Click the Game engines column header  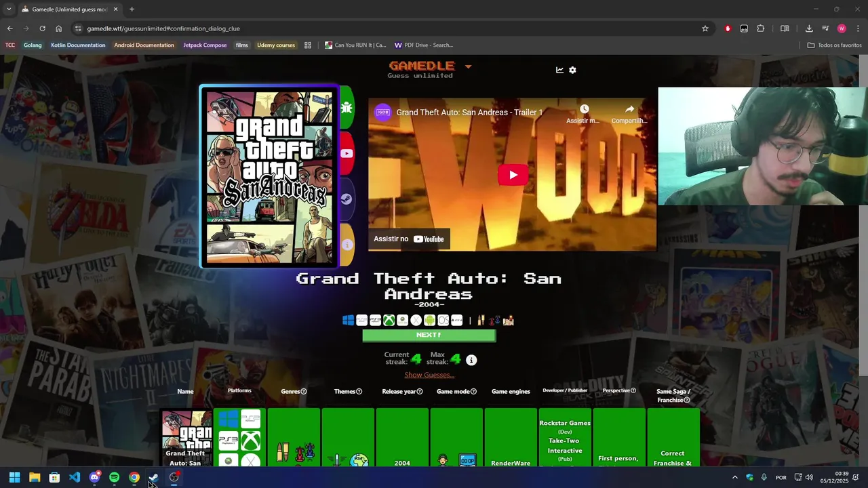511,391
